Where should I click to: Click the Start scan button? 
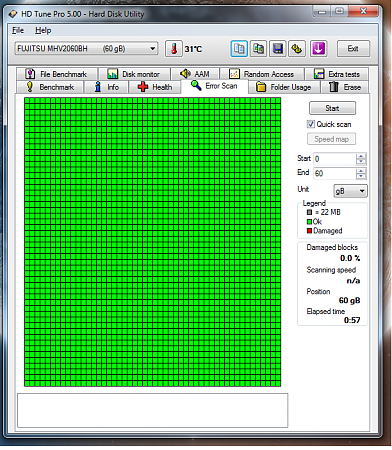tap(332, 108)
